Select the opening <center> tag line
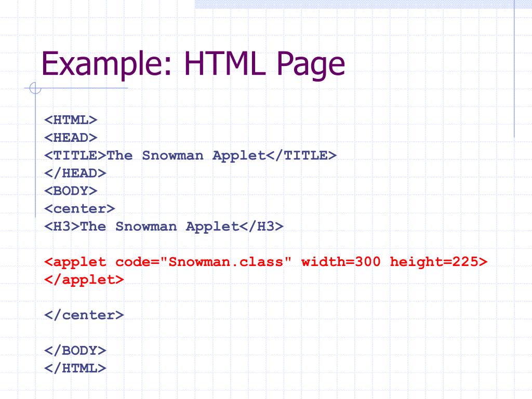The width and height of the screenshot is (532, 399). coord(79,209)
